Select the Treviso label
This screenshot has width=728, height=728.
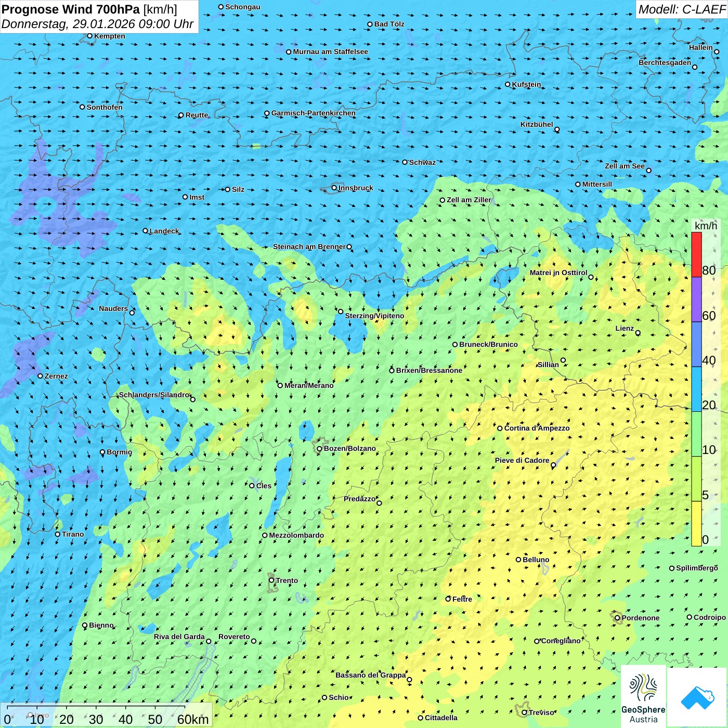(x=542, y=712)
